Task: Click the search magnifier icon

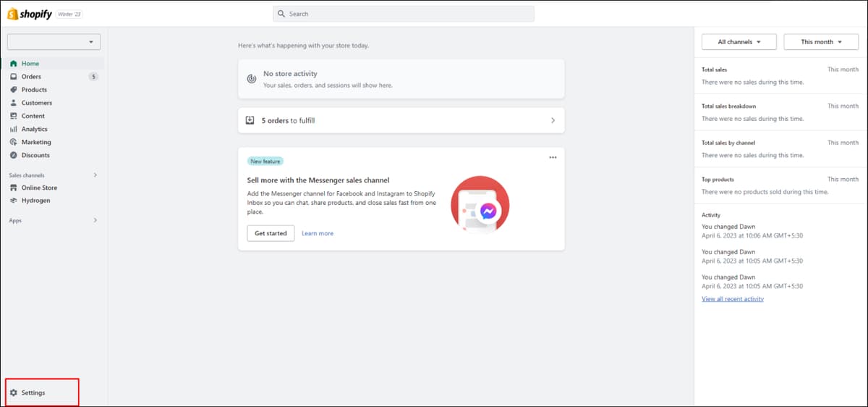Action: (x=281, y=14)
